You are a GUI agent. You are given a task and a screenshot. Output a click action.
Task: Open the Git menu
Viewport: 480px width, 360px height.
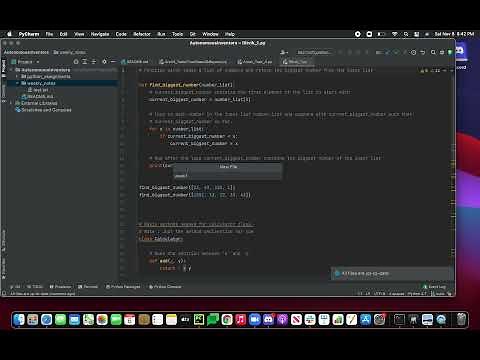[192, 34]
